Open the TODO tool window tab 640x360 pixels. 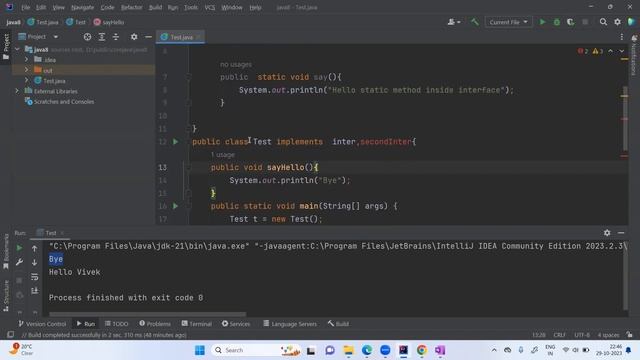click(116, 324)
